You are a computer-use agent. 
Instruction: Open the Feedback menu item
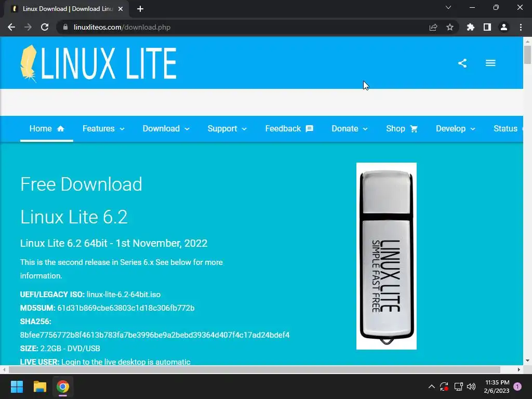[289, 129]
